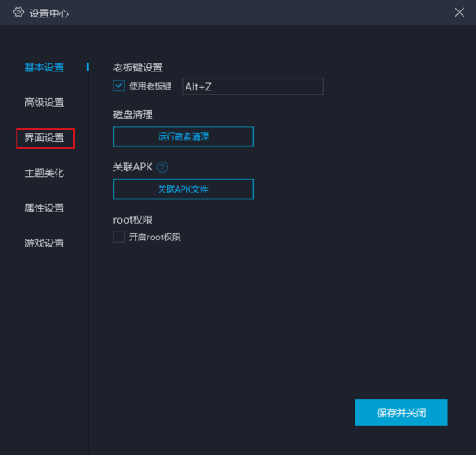
Task: Click the 设置中心 title text
Action: pyautogui.click(x=49, y=13)
